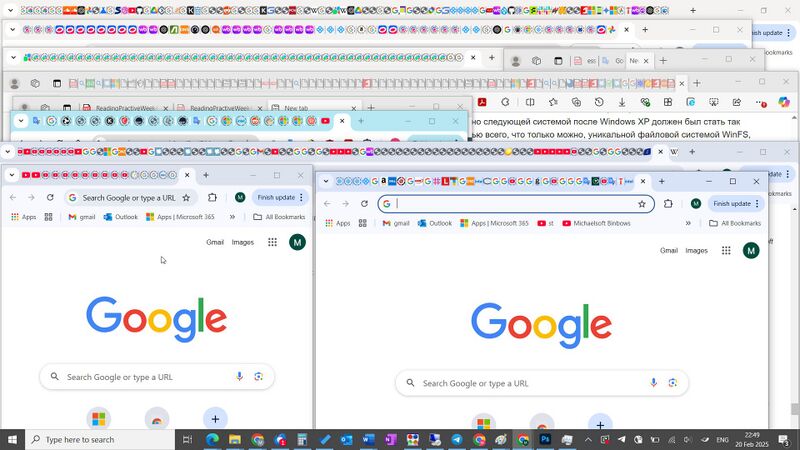This screenshot has height=450, width=800.
Task: Open Downloads arrow in Edge toolbar
Action: [x=622, y=103]
